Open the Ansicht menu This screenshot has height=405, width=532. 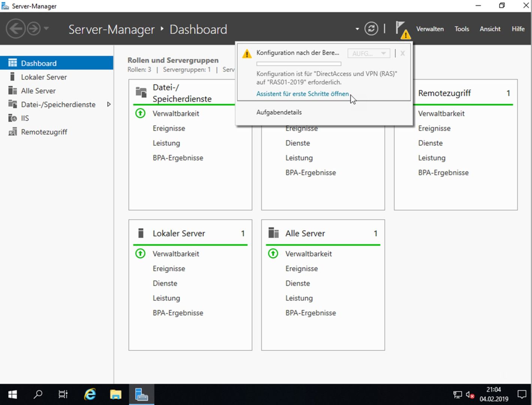(x=490, y=29)
